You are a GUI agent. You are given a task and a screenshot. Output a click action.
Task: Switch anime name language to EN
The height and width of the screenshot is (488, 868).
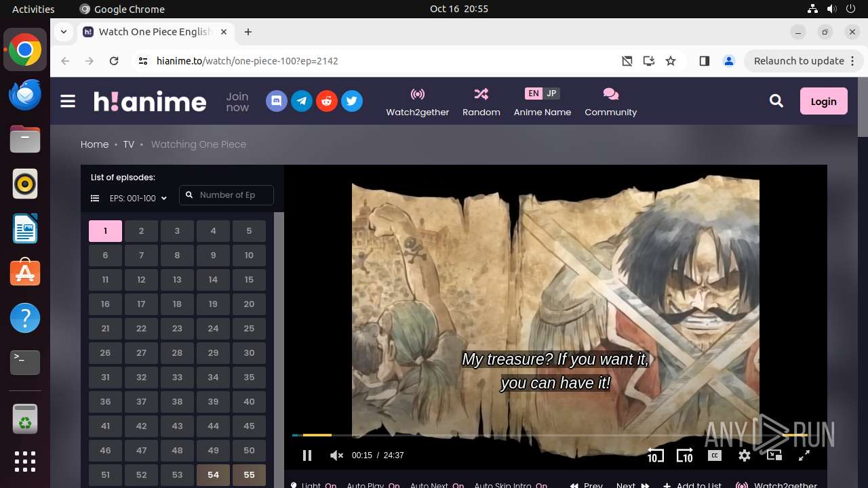tap(534, 94)
